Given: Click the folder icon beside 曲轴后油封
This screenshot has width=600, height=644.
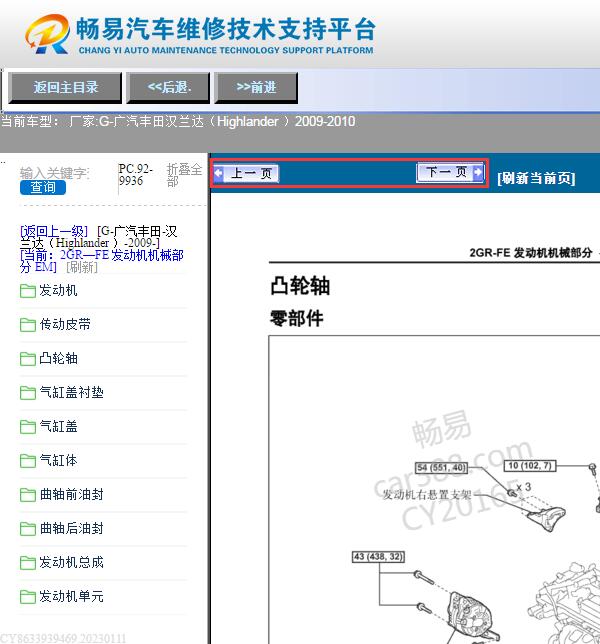Looking at the screenshot, I should pyautogui.click(x=28, y=529).
